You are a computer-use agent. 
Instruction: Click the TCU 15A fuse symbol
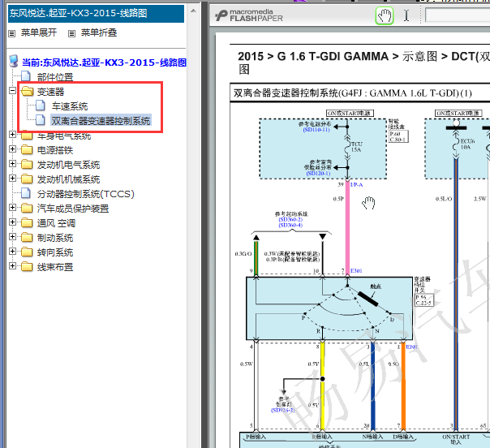347,147
